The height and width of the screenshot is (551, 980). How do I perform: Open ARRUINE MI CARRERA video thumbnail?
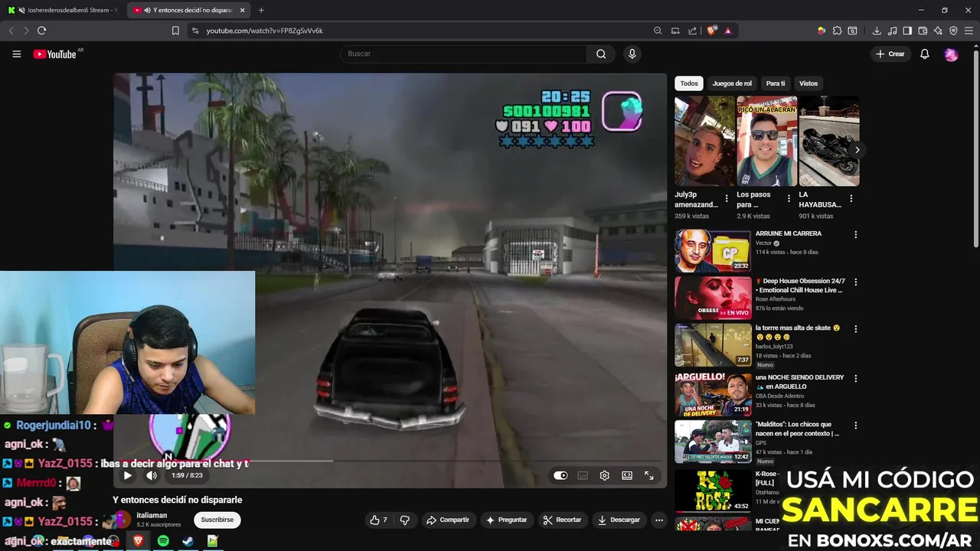tap(713, 250)
